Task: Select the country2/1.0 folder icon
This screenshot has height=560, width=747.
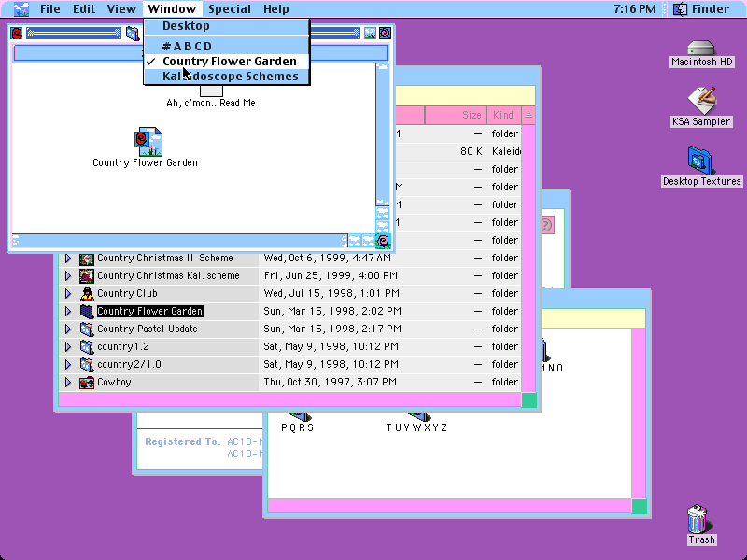Action: 87,364
